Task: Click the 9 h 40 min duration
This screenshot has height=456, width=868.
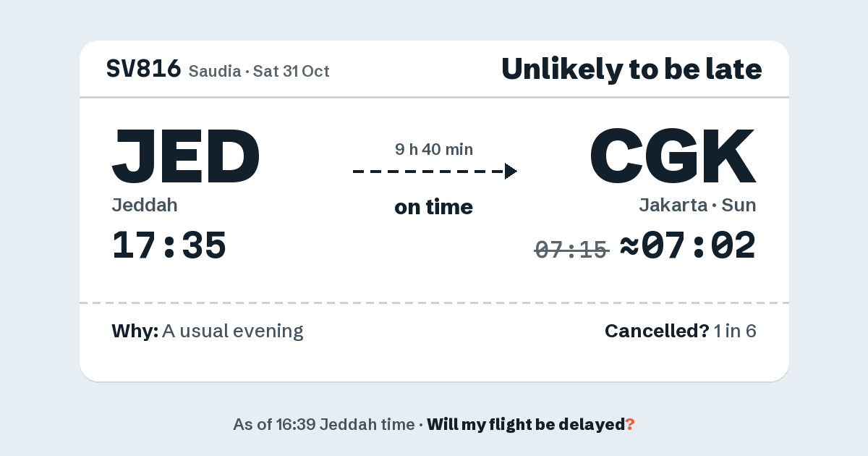Action: (x=434, y=150)
